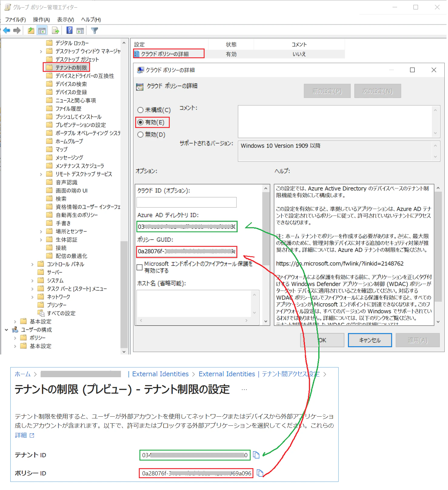
Task: Open the External Identities | テナント間アクセス設定 breadcrumb
Action: (x=259, y=374)
